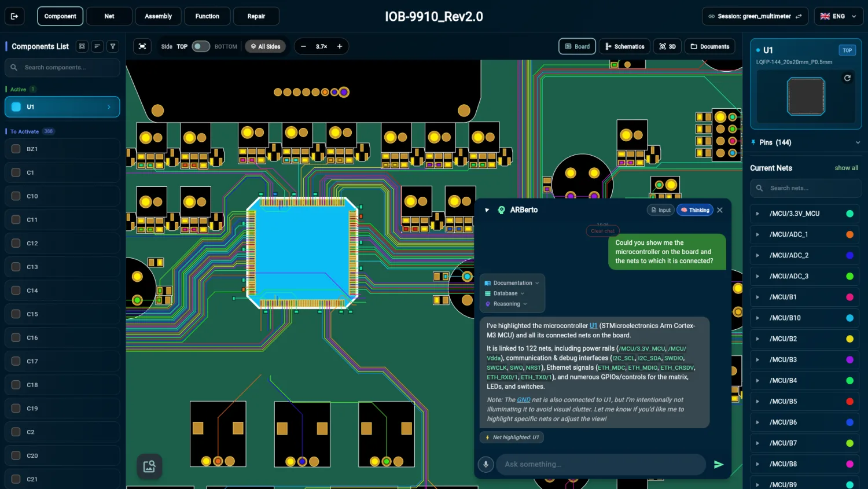Expand the /MCU/ADC_1 net row
The height and width of the screenshot is (489, 868).
757,234
